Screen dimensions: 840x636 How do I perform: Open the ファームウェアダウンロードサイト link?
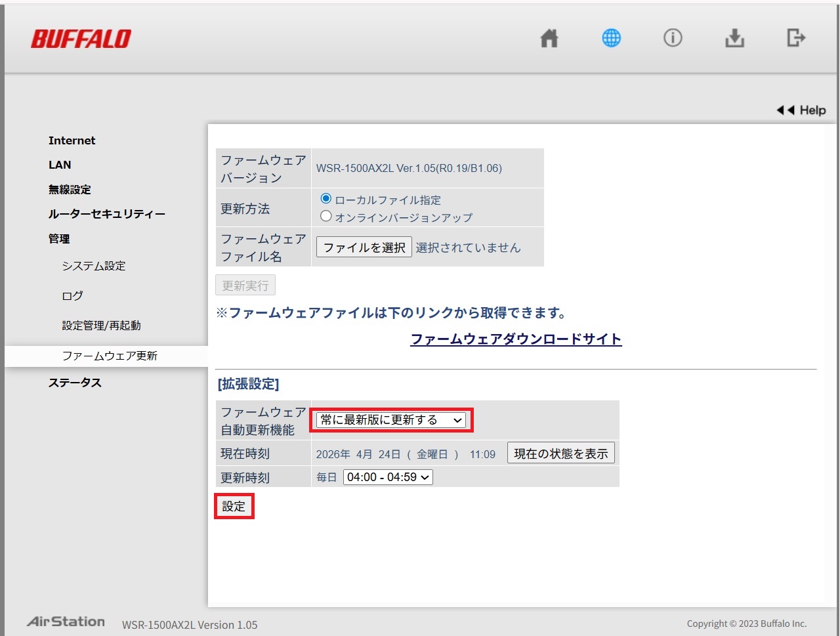[x=516, y=339]
